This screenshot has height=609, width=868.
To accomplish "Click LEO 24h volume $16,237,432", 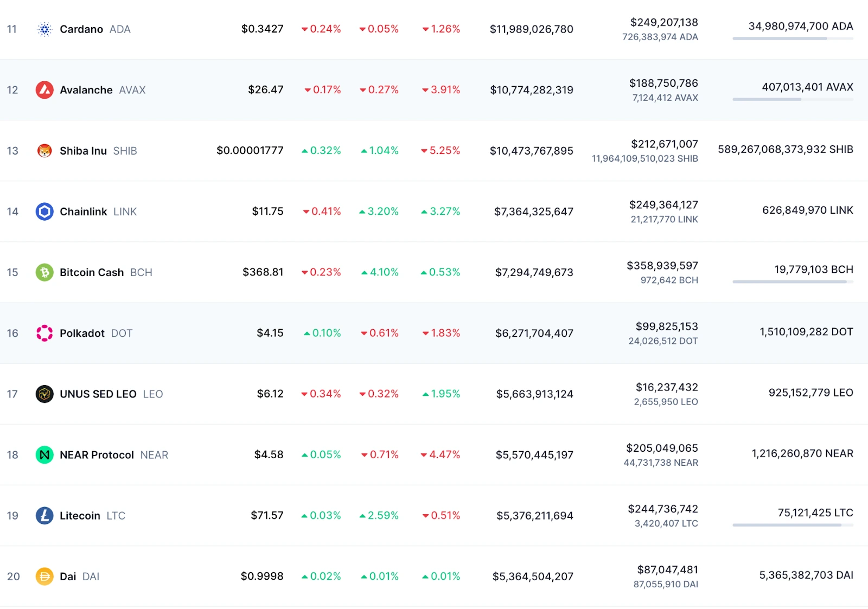I will click(667, 387).
